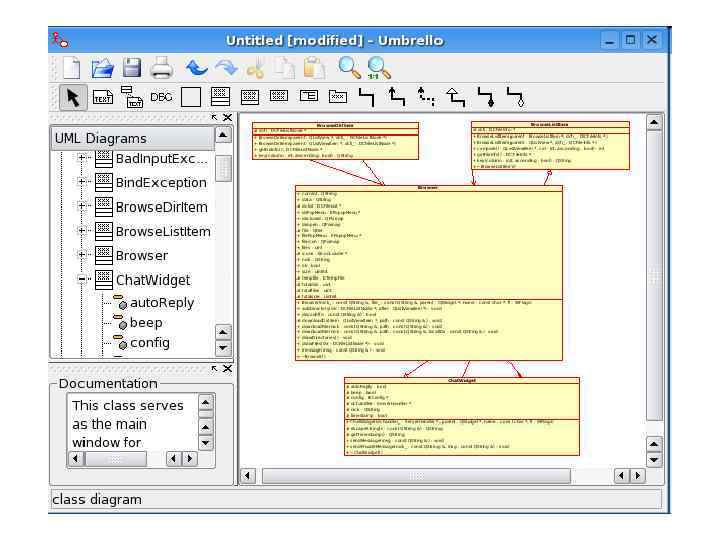The width and height of the screenshot is (720, 540).
Task: Expand the Browser tree node
Action: point(82,255)
